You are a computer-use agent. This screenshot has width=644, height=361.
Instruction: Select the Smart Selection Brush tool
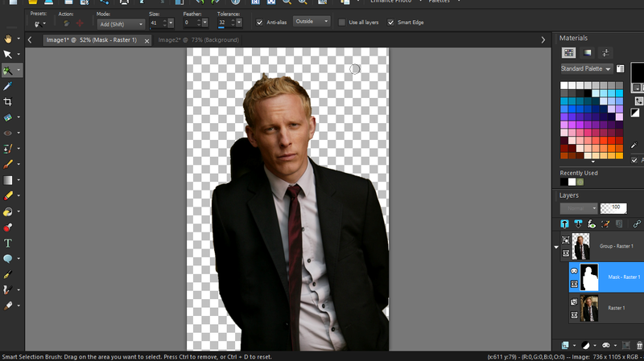(x=8, y=70)
